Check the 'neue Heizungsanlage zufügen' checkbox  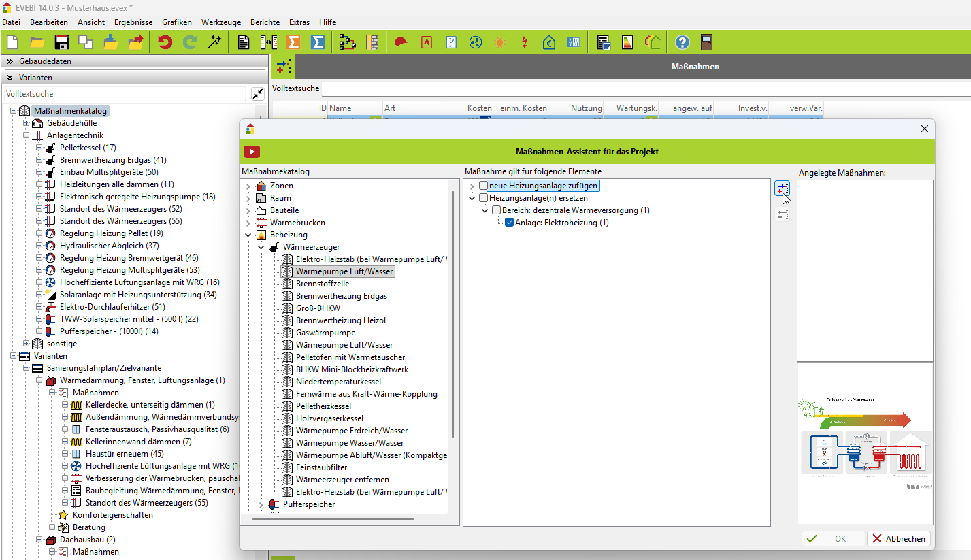[483, 186]
